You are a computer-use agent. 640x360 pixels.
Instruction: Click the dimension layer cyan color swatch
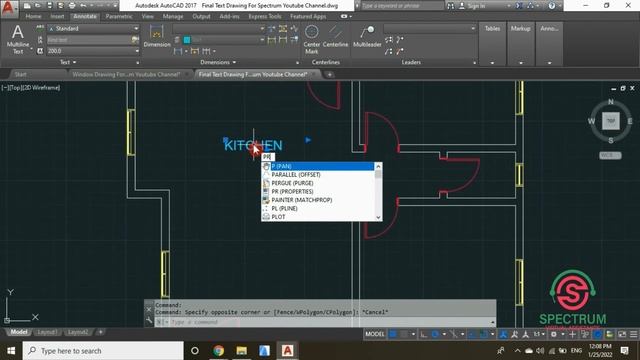pos(187,40)
